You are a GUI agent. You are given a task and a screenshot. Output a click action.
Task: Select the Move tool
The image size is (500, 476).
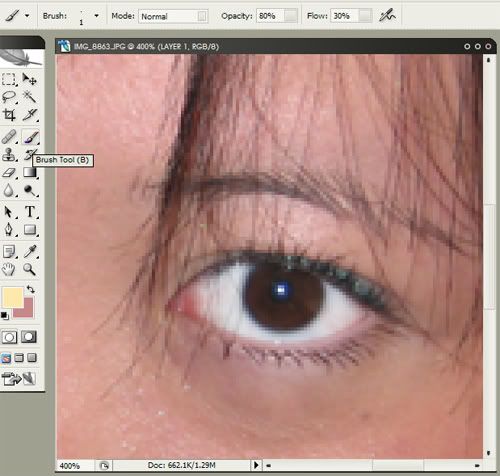pyautogui.click(x=30, y=79)
